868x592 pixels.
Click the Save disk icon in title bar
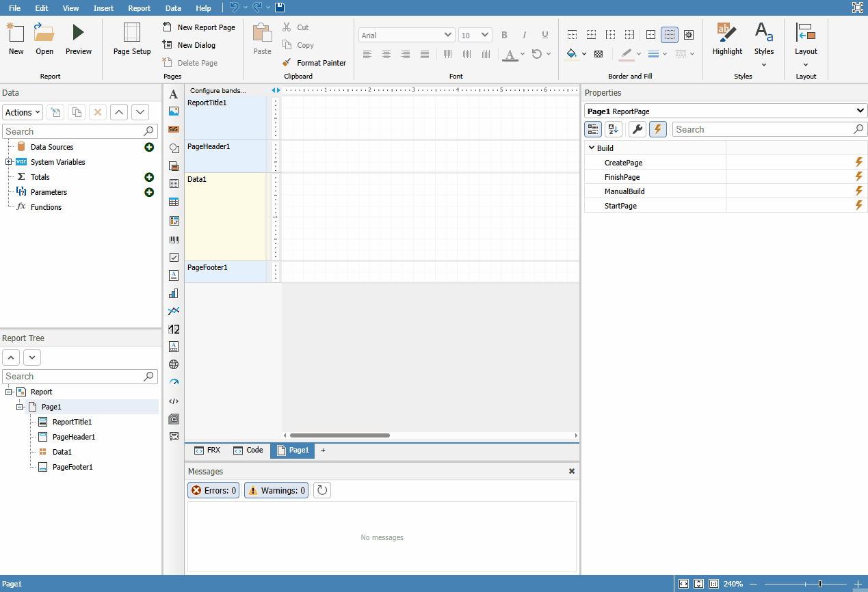tap(280, 8)
